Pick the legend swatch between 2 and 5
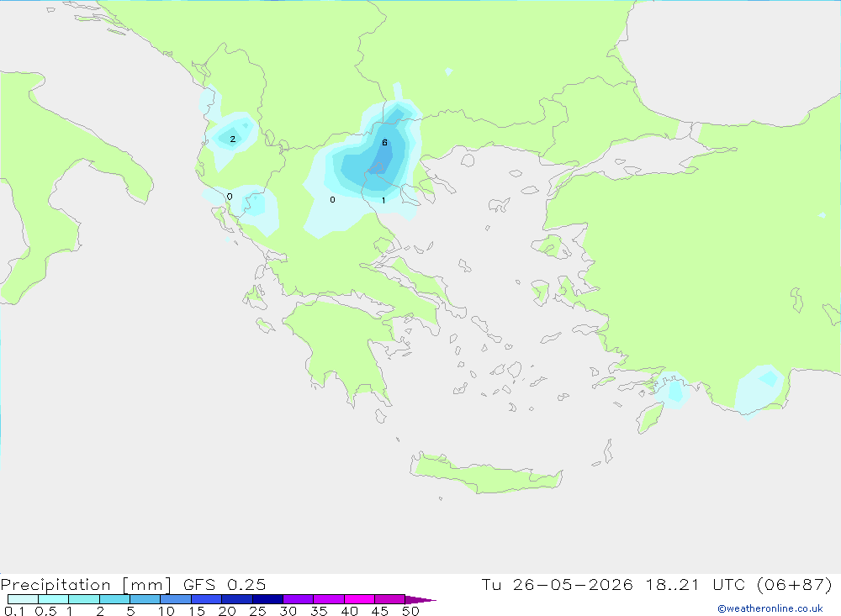841x616 pixels. pos(114,599)
